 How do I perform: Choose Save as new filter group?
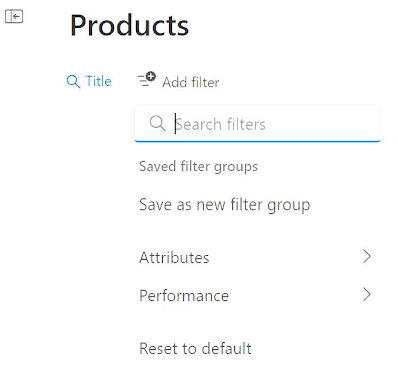click(x=224, y=204)
